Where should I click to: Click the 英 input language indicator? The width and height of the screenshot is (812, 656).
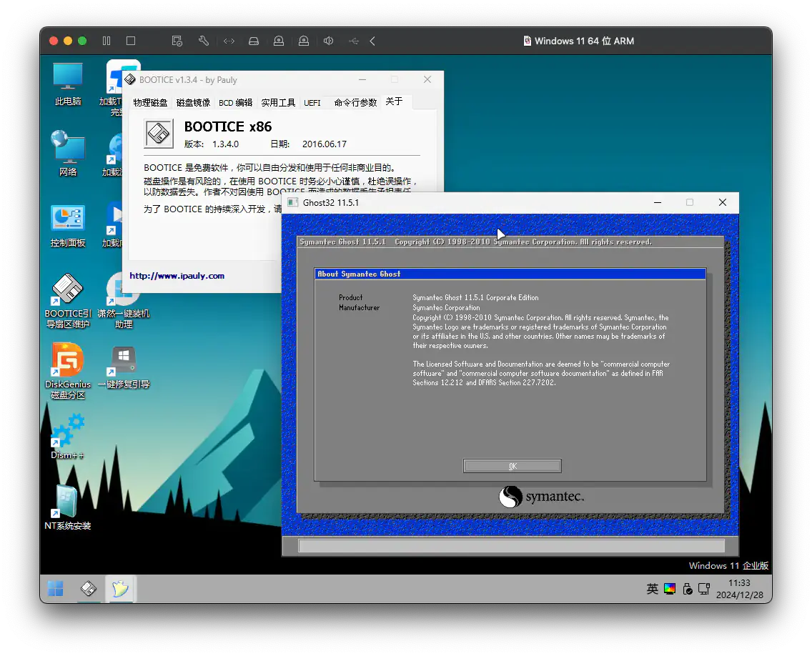(x=652, y=589)
